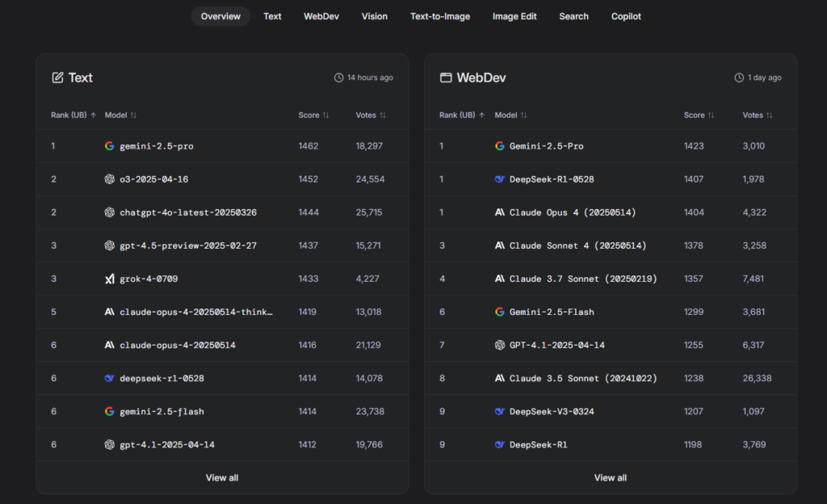Click the Google logo beside Gemini-2.5-Pro in WebDev table
The image size is (827, 504).
499,146
